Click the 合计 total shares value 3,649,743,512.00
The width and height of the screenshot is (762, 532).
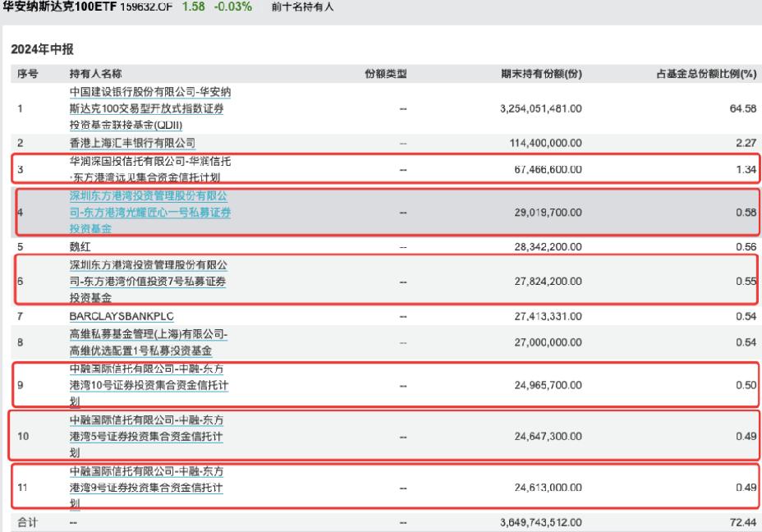pos(541,522)
